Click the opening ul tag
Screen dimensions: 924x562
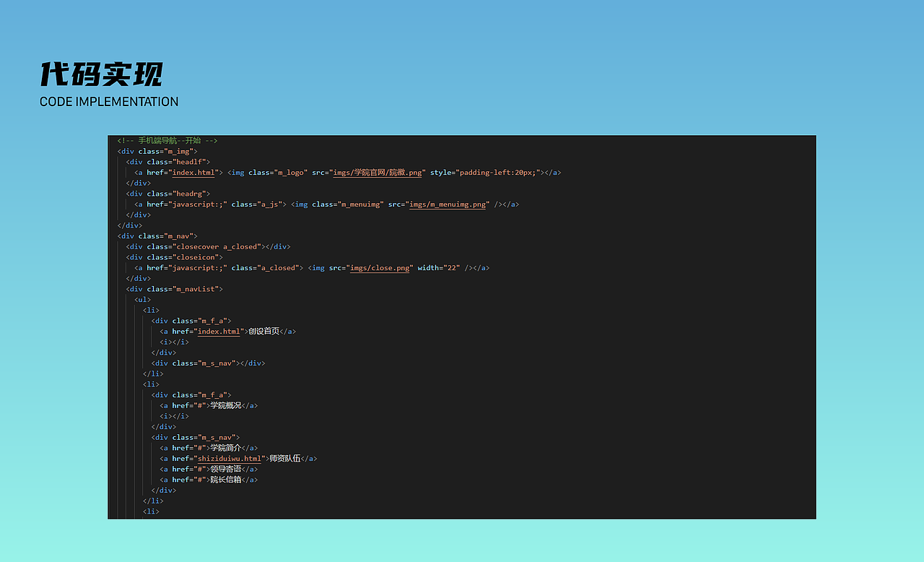tap(143, 300)
